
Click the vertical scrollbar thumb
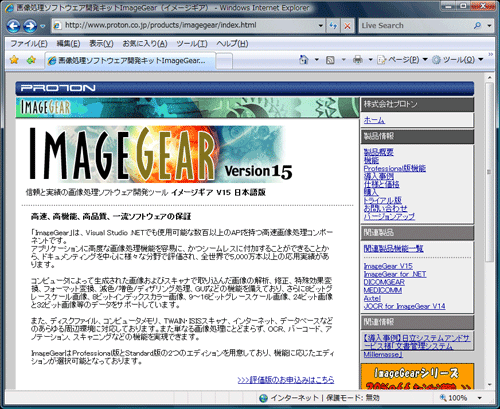point(489,172)
